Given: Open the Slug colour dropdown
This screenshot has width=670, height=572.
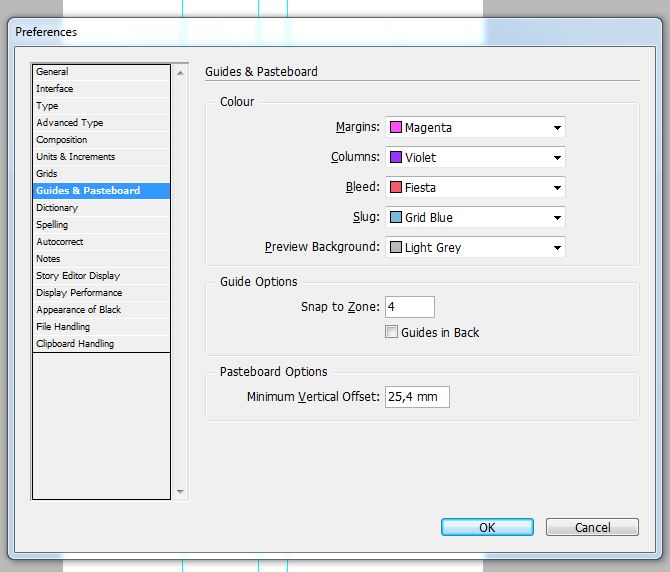Looking at the screenshot, I should [x=475, y=217].
